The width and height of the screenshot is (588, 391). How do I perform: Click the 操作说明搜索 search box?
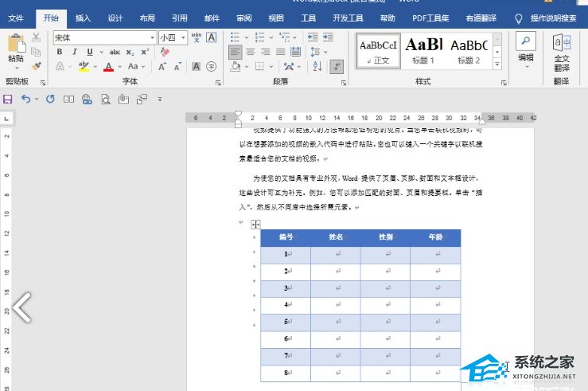[x=553, y=18]
